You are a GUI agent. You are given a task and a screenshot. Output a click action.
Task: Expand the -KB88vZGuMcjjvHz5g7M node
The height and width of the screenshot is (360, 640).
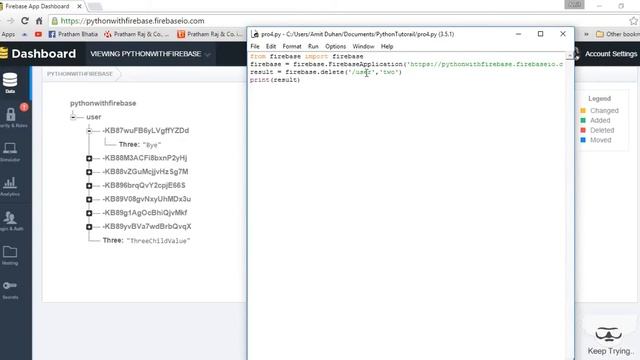point(89,172)
